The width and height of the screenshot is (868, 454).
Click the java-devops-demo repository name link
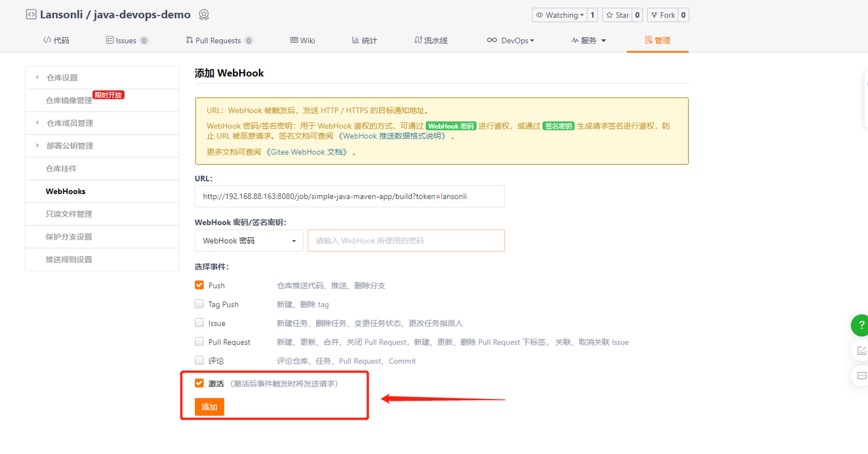(142, 15)
